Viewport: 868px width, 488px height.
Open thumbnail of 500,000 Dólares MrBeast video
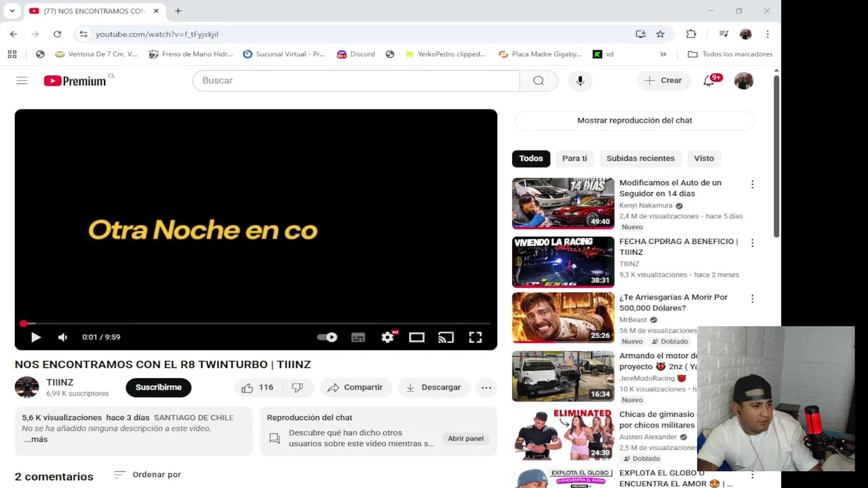tap(563, 318)
